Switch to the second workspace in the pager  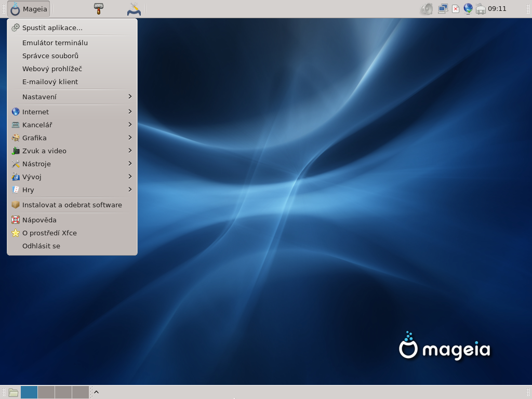click(x=46, y=392)
